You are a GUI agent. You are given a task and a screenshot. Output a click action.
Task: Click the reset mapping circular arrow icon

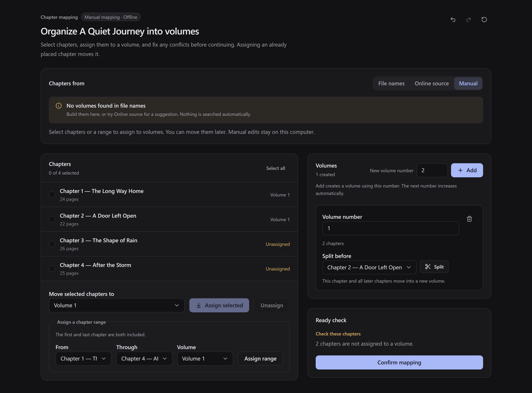tap(484, 20)
